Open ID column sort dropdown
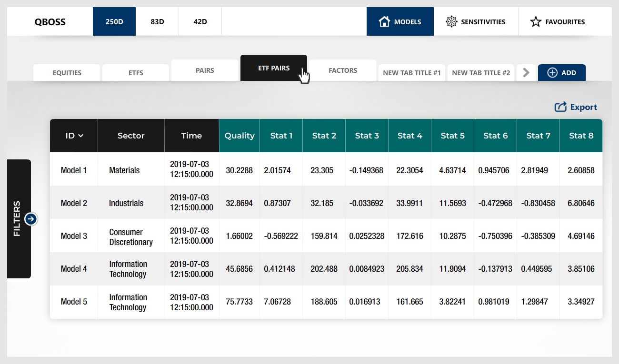 pyautogui.click(x=80, y=136)
